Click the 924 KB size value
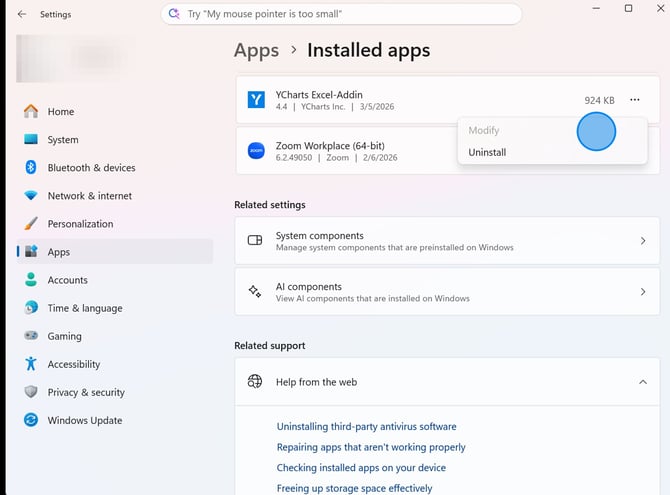The height and width of the screenshot is (495, 670). [599, 100]
